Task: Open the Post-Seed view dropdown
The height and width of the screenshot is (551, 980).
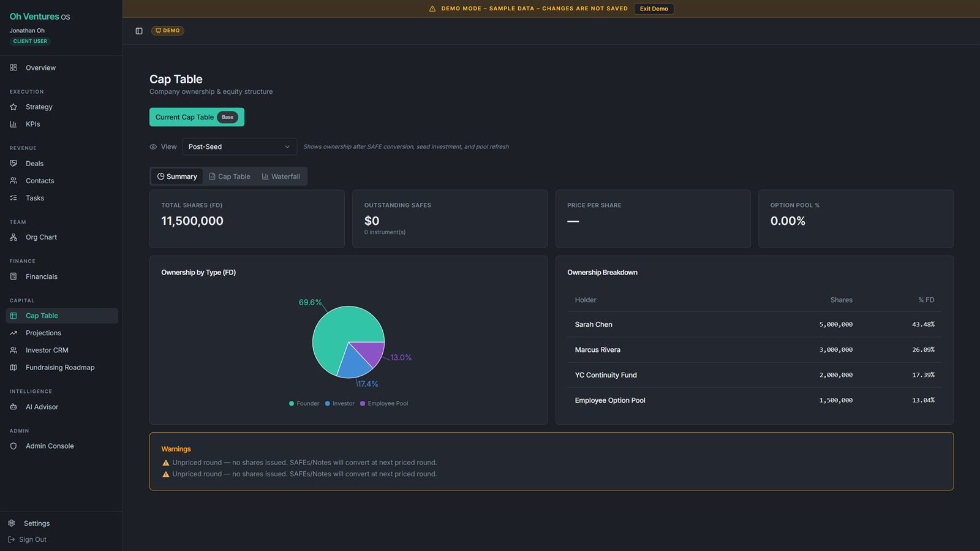Action: [239, 146]
